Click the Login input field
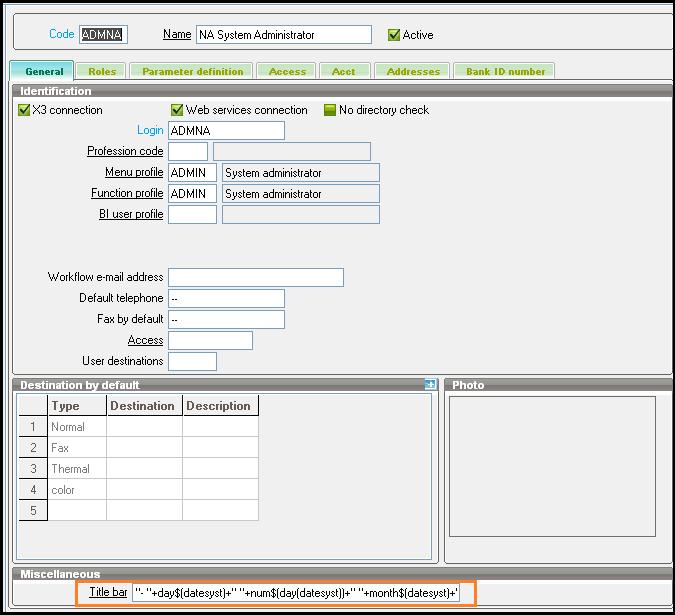Viewport: 675px width, 615px height. click(x=226, y=130)
